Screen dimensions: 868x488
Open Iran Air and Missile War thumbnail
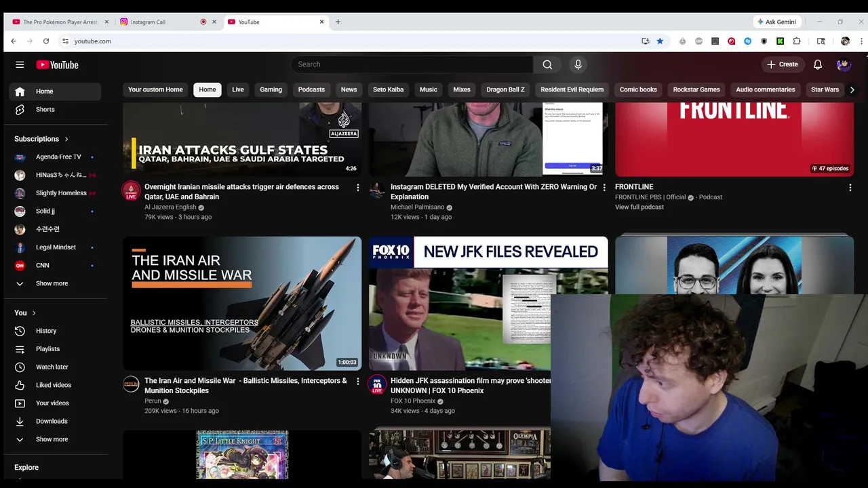242,303
